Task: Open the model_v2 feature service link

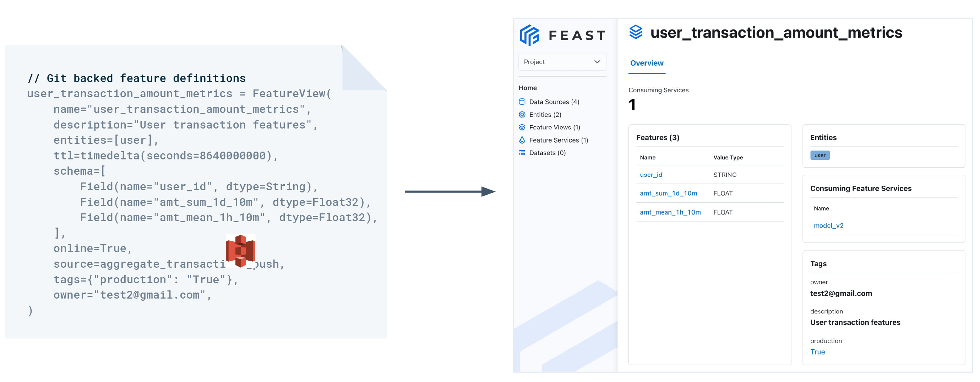Action: [828, 226]
